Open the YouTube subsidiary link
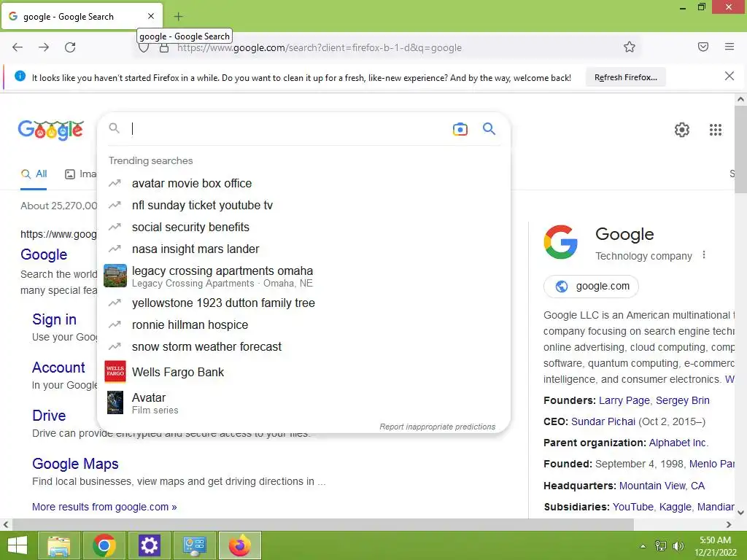747x560 pixels. point(632,507)
